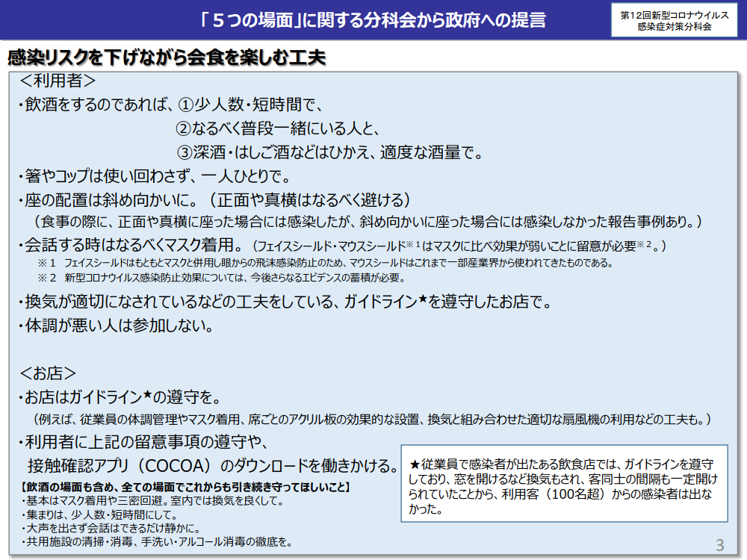Click footnote ※１ about フェイスシールド
Viewport: 747px width, 560px height.
coord(326,263)
